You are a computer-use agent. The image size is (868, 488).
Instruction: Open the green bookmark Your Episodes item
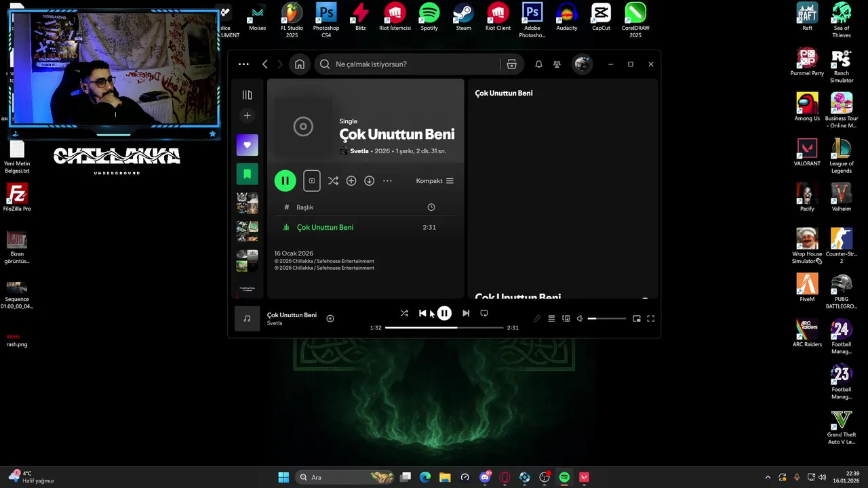coord(247,174)
